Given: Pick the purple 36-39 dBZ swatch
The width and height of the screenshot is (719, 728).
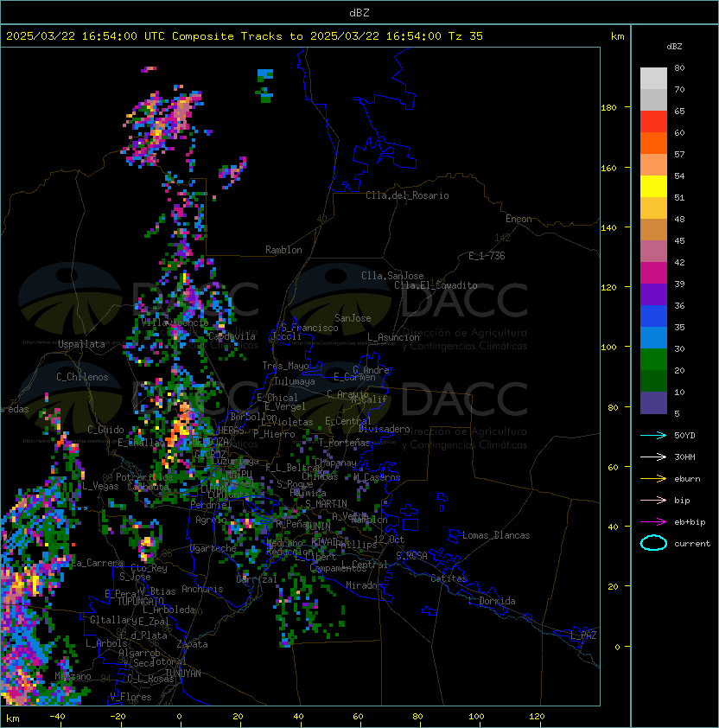Looking at the screenshot, I should tap(653, 295).
